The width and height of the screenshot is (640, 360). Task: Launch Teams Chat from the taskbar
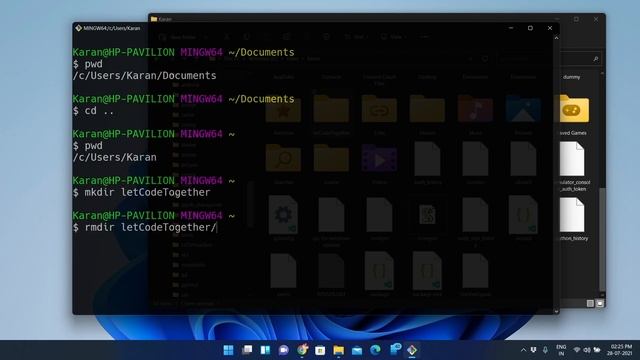pos(284,350)
